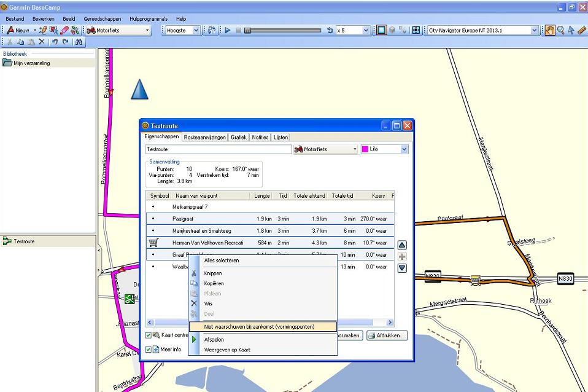The height and width of the screenshot is (392, 588).
Task: Choose Afspelen from the context menu
Action: click(263, 339)
